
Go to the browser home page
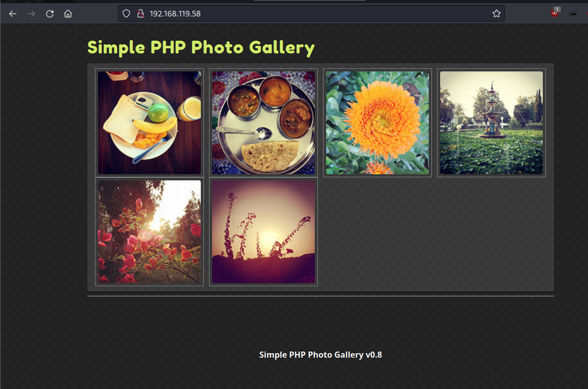point(68,14)
